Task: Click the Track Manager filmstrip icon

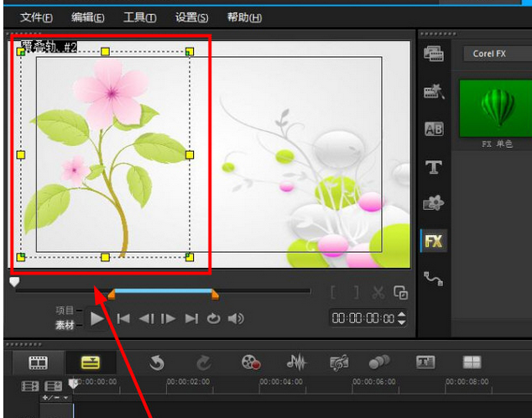Action: [x=30, y=386]
